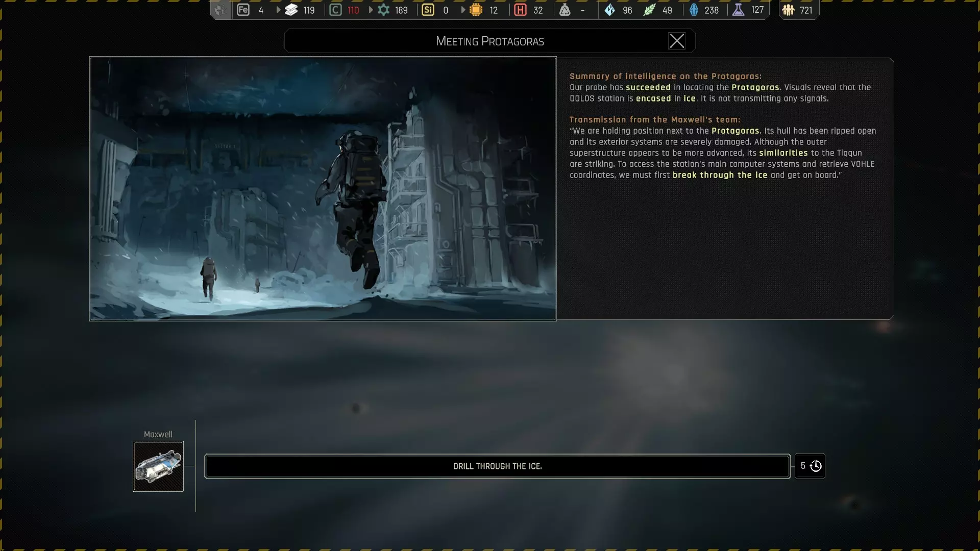Click the carbon (C) resource icon

tap(335, 10)
